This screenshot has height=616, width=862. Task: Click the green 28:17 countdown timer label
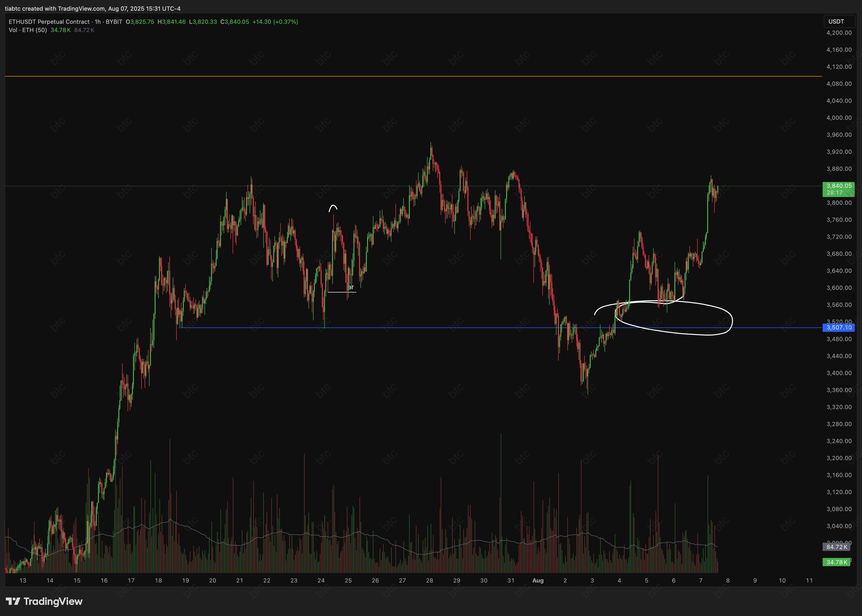click(x=834, y=193)
